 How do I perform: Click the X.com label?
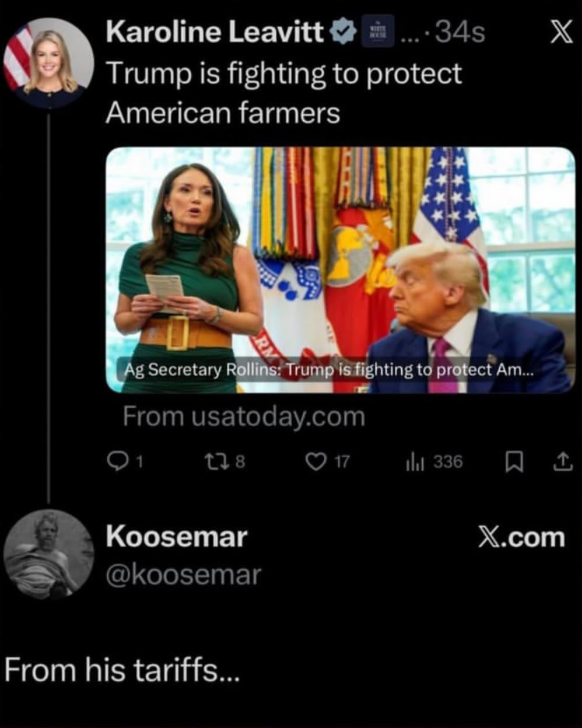[x=521, y=537]
